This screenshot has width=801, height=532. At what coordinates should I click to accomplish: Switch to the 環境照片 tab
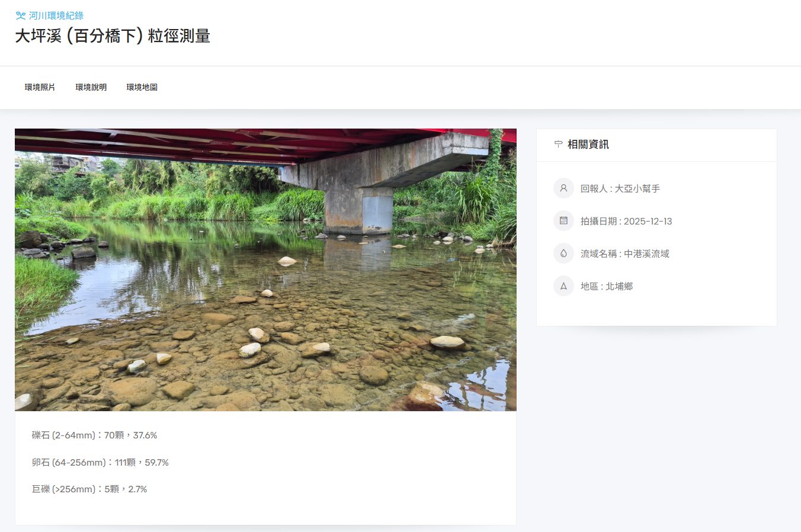(x=40, y=87)
